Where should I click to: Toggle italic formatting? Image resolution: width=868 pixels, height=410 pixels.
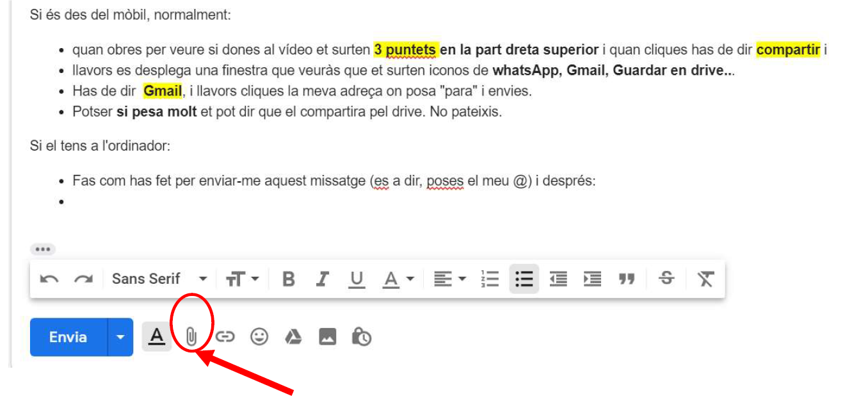click(323, 279)
